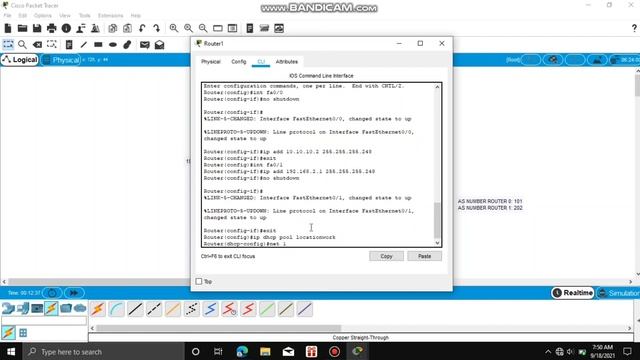Viewport: 640px width, 360px height.
Task: Click the Copy icon in main toolbar
Action: pos(113,28)
